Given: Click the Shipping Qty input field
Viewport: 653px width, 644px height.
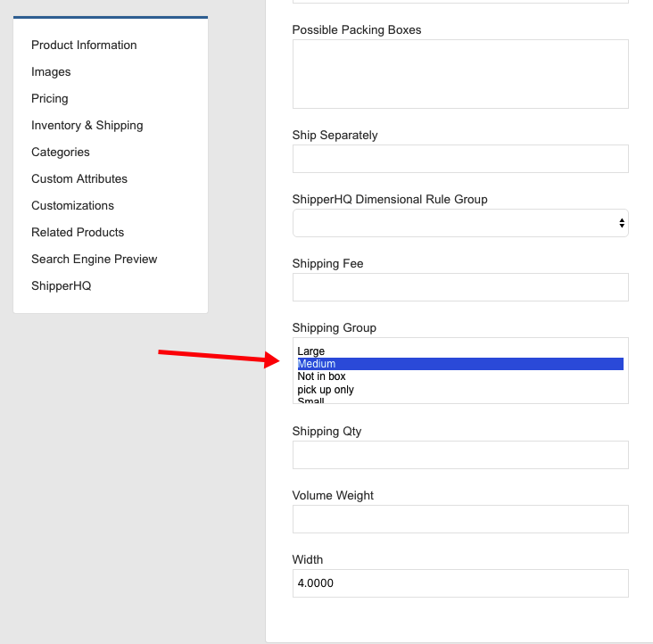Looking at the screenshot, I should point(460,455).
